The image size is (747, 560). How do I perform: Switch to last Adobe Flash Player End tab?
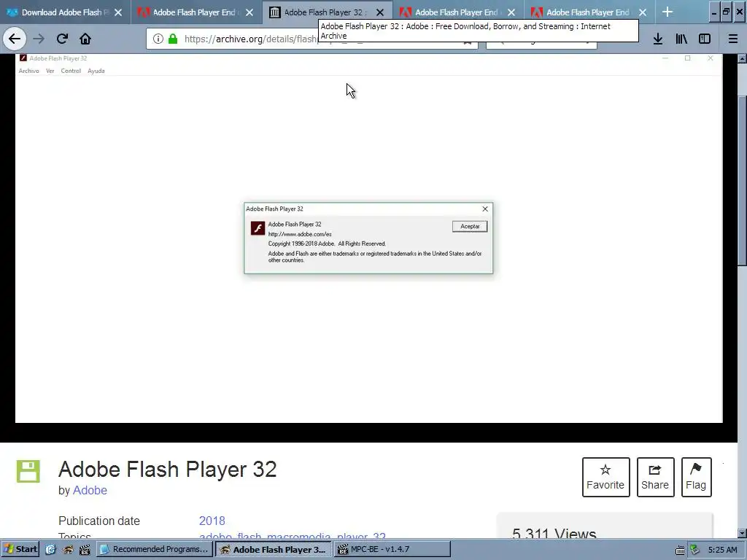589,12
